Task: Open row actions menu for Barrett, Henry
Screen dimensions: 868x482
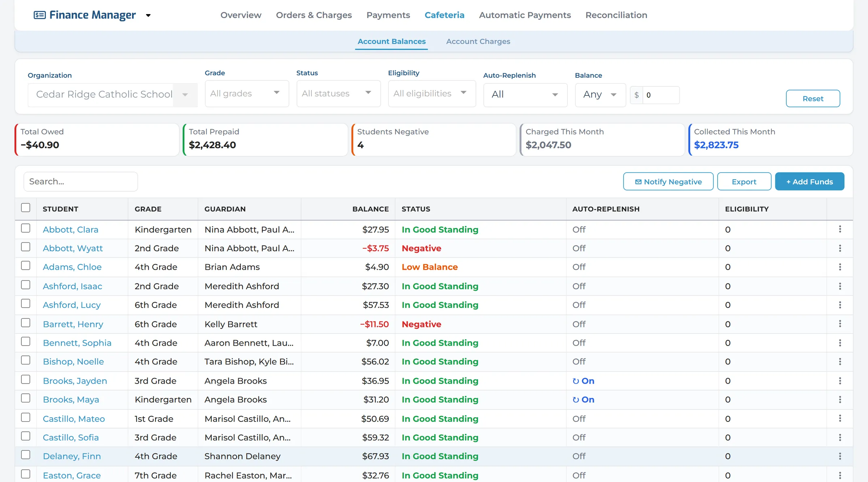Action: pyautogui.click(x=840, y=324)
